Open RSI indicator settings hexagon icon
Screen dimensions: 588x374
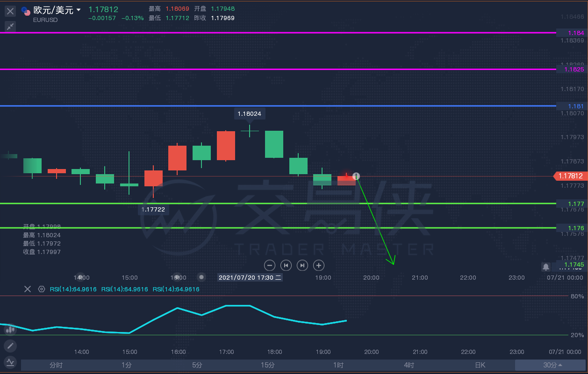[42, 289]
